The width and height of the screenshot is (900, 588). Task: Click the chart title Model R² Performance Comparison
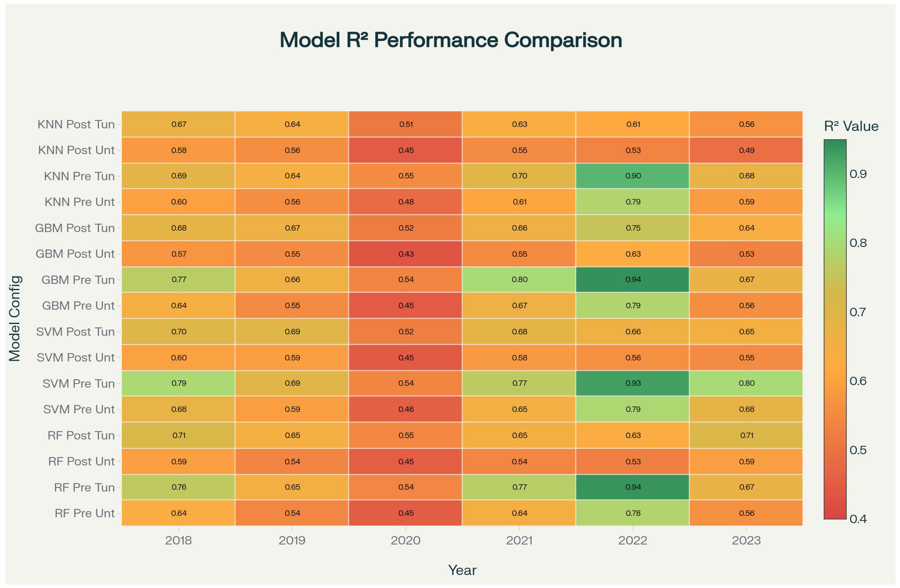[450, 40]
